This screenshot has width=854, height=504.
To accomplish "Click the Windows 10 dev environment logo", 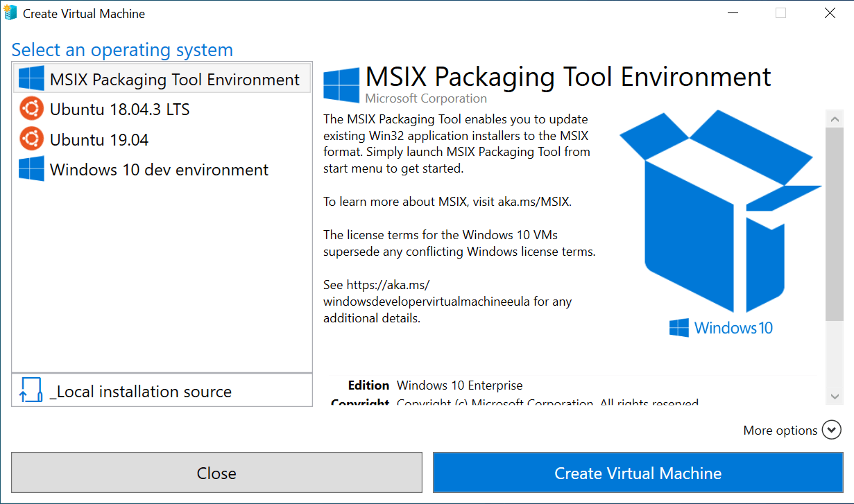I will 31,168.
